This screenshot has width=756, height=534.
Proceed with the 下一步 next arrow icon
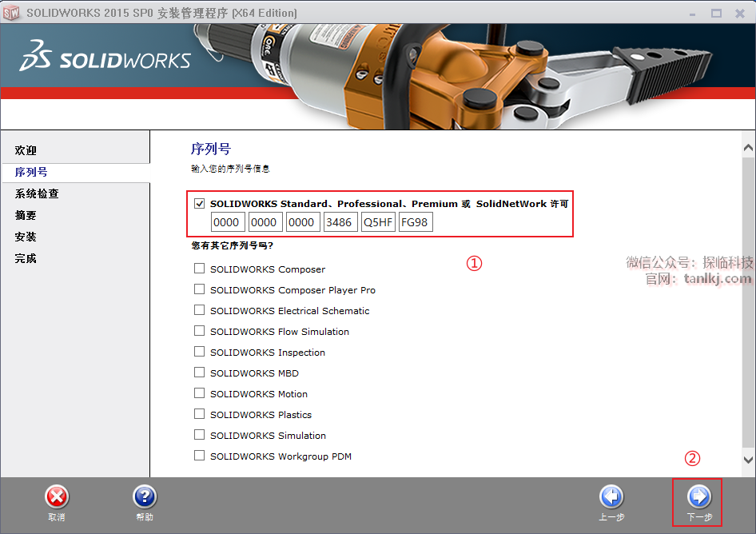699,497
